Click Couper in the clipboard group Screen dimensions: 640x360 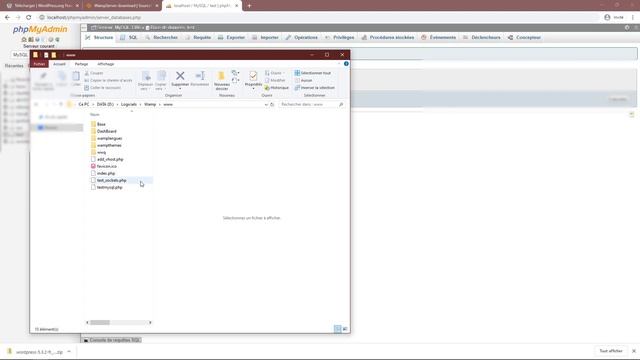point(94,73)
